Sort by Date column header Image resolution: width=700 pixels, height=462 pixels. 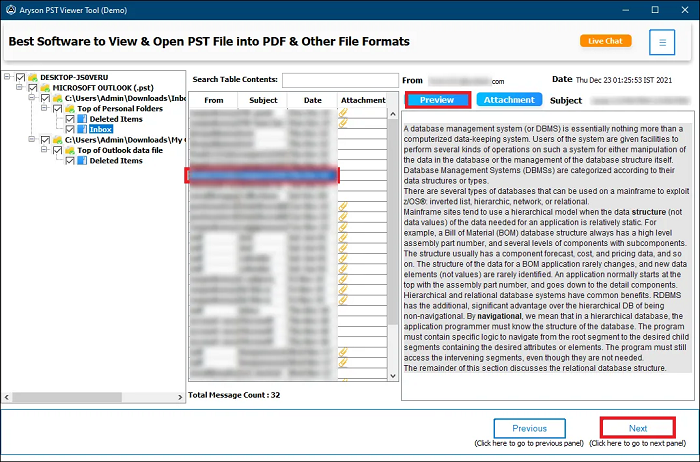(x=312, y=100)
